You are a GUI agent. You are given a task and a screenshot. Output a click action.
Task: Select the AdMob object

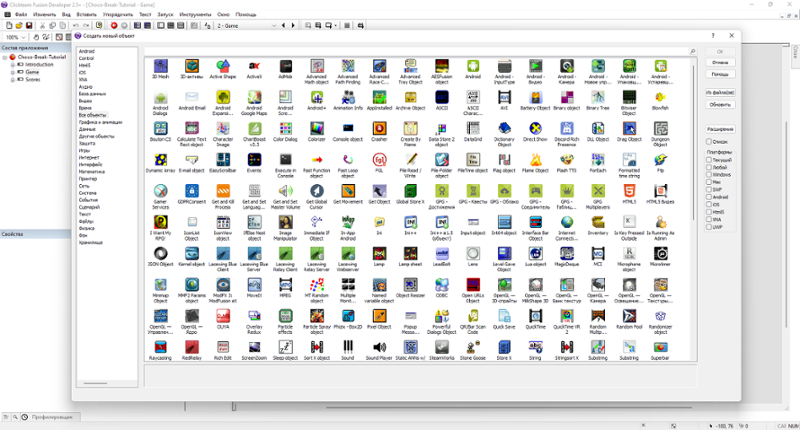click(x=285, y=66)
